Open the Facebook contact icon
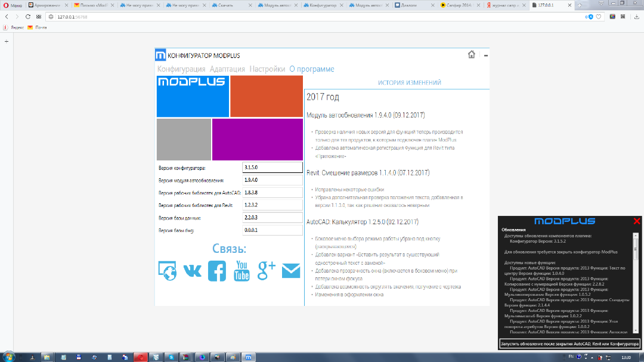 [217, 271]
